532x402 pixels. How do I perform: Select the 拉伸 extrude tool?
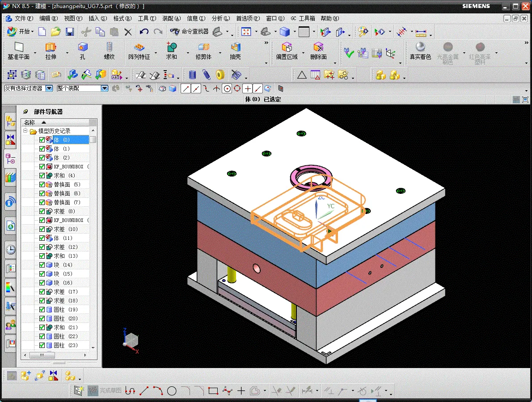[51, 51]
